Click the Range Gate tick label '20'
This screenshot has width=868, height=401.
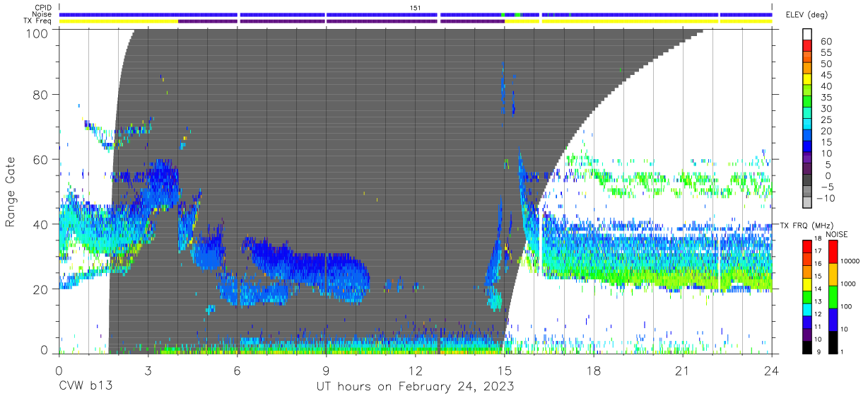point(41,289)
